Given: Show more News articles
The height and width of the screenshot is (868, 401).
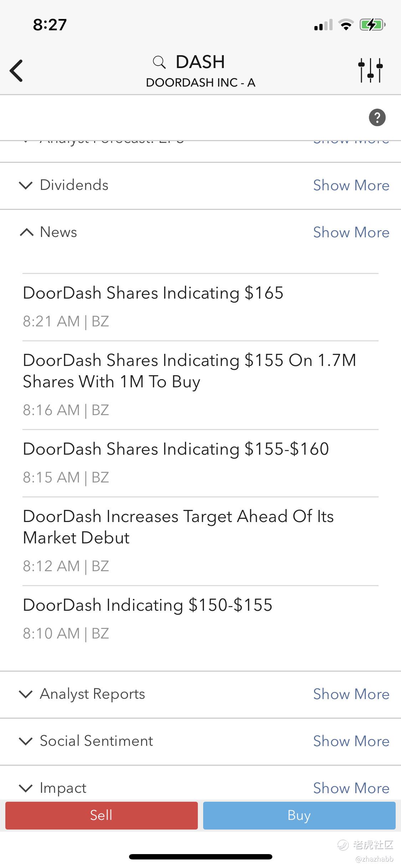Looking at the screenshot, I should [351, 232].
